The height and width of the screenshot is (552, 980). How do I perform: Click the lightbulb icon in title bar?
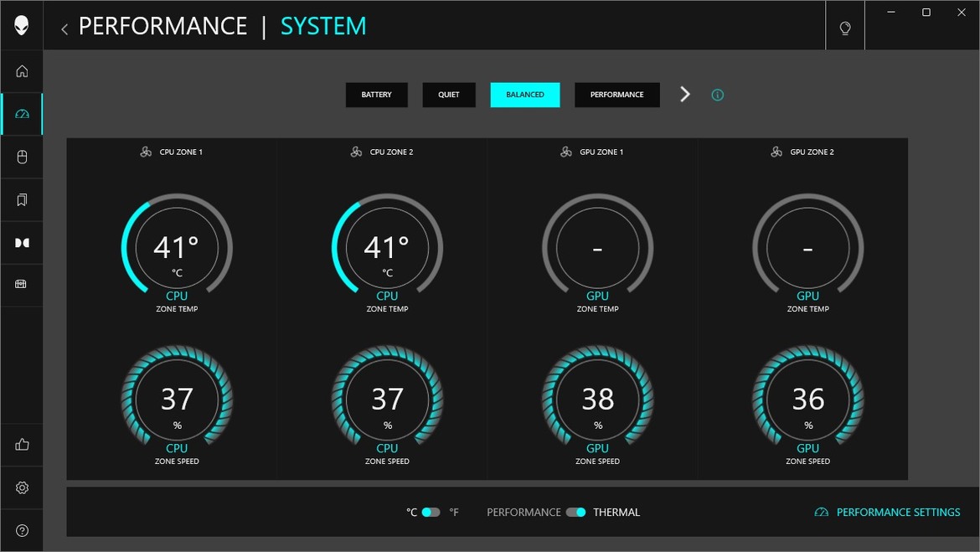845,28
